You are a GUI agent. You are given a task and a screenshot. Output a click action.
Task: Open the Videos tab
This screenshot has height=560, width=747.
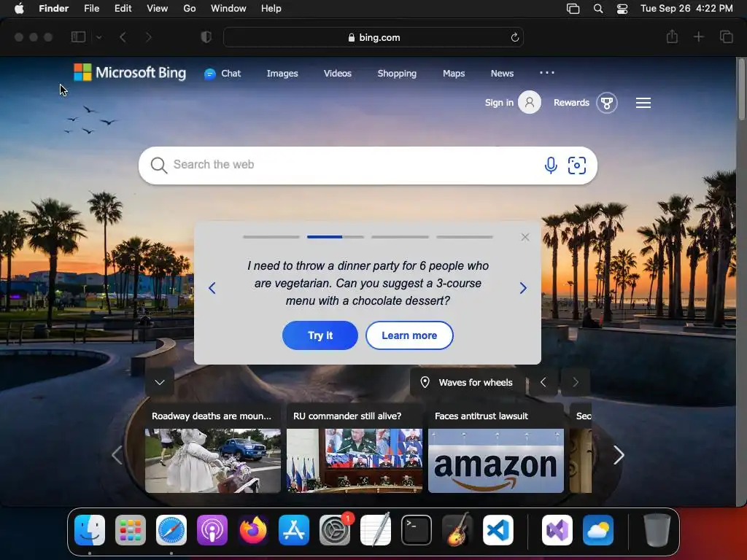tap(337, 74)
